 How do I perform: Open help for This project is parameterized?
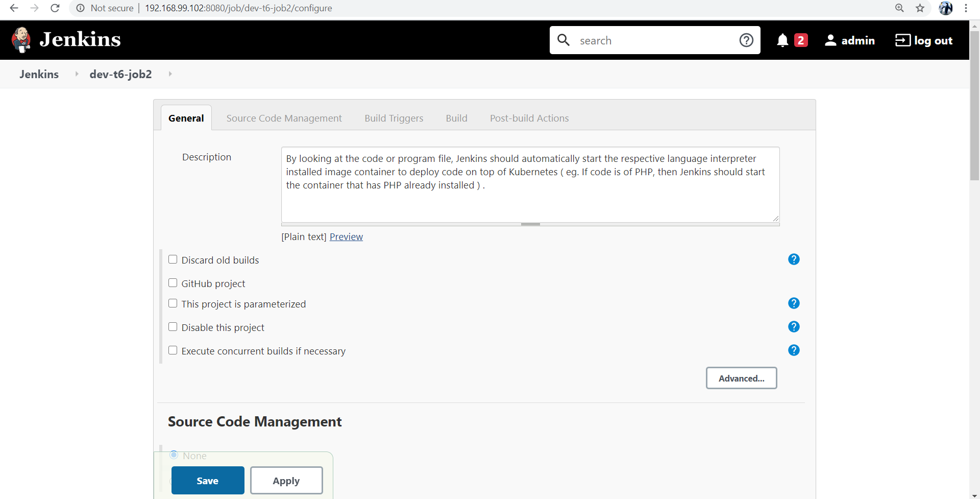794,303
